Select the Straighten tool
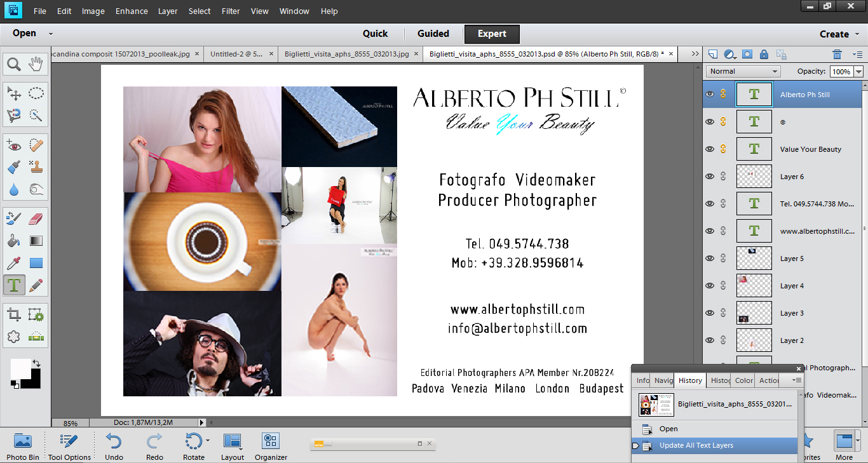Viewport: 868px width, 463px height. (36, 337)
